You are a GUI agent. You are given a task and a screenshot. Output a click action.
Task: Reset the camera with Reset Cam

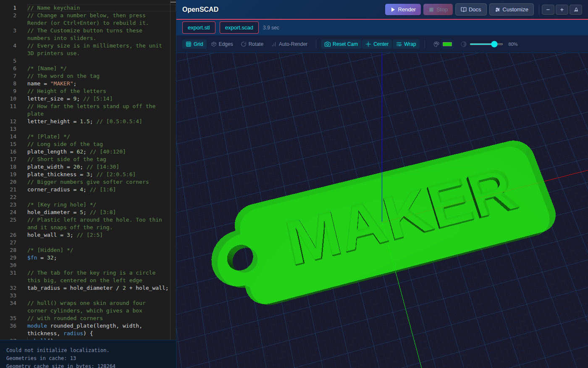(x=341, y=44)
